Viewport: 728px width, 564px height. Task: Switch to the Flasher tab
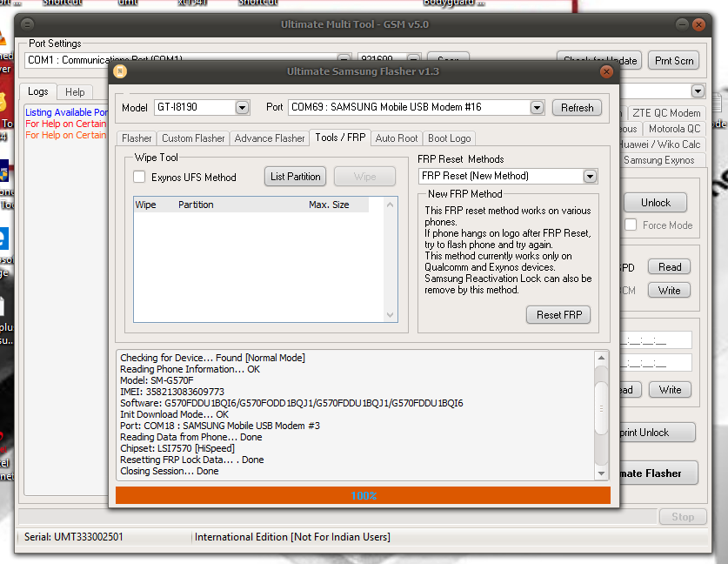click(137, 138)
